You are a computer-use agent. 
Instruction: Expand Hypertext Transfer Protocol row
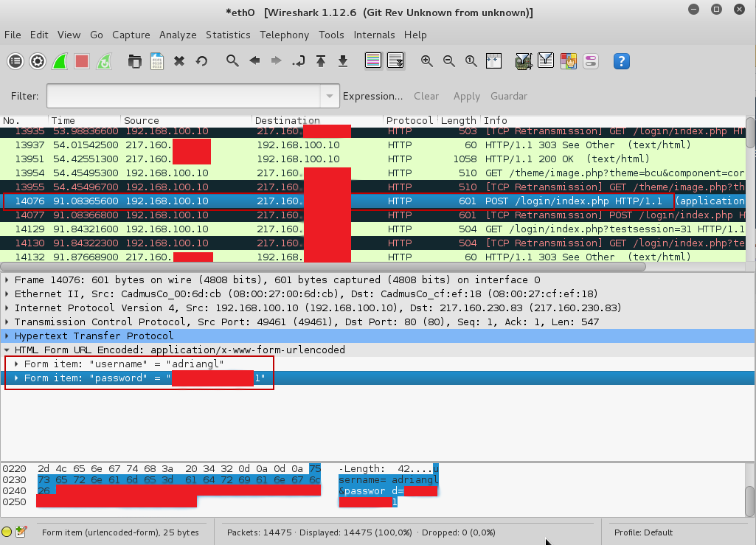(x=7, y=336)
